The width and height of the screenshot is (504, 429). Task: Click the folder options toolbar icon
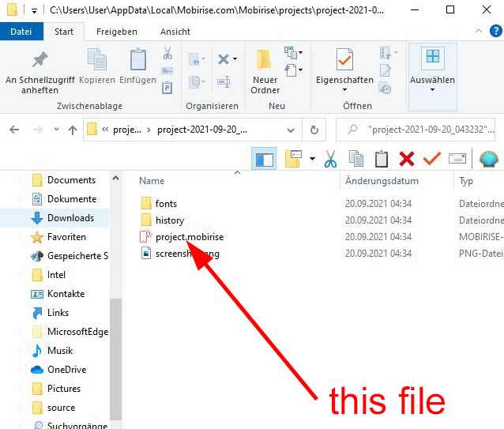pyautogui.click(x=293, y=159)
